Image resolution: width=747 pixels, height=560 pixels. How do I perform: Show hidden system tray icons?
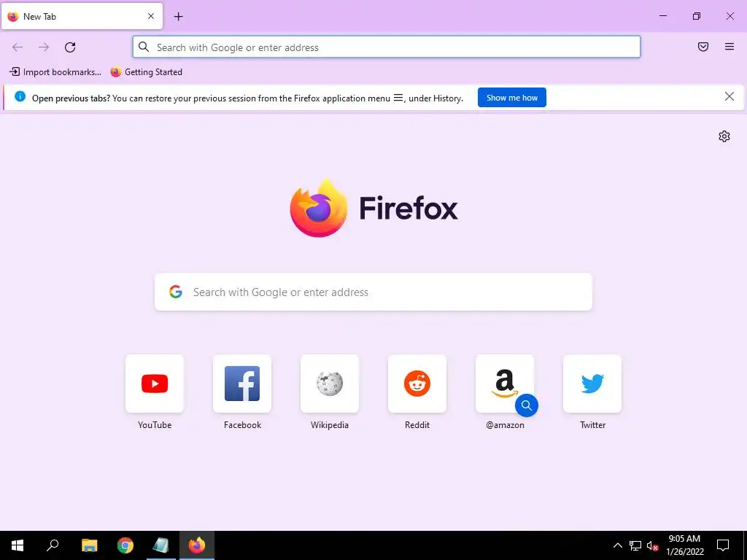[x=617, y=545]
